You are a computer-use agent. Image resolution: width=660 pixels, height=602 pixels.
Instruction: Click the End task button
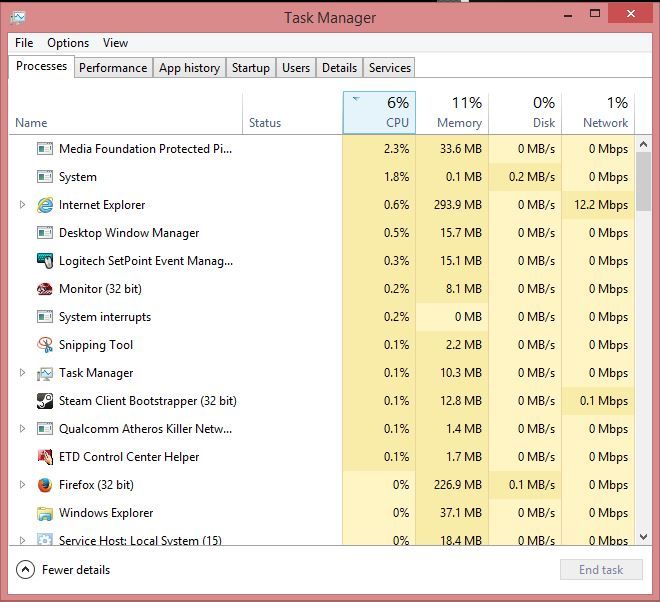click(x=601, y=570)
